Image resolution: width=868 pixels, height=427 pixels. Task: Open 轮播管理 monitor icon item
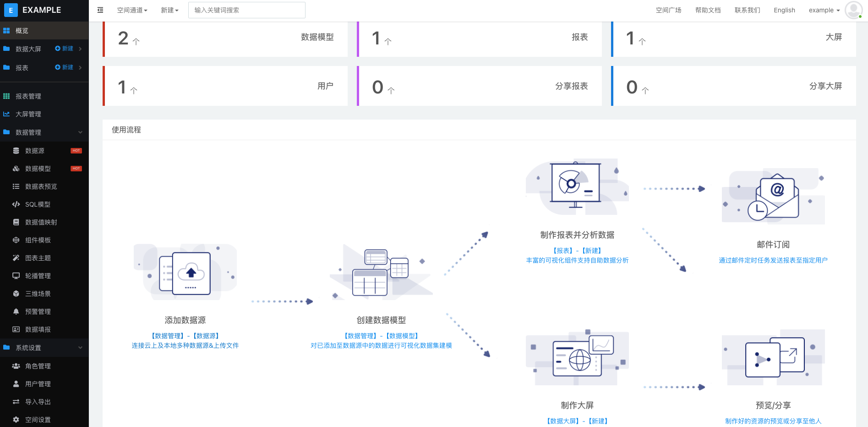[16, 276]
